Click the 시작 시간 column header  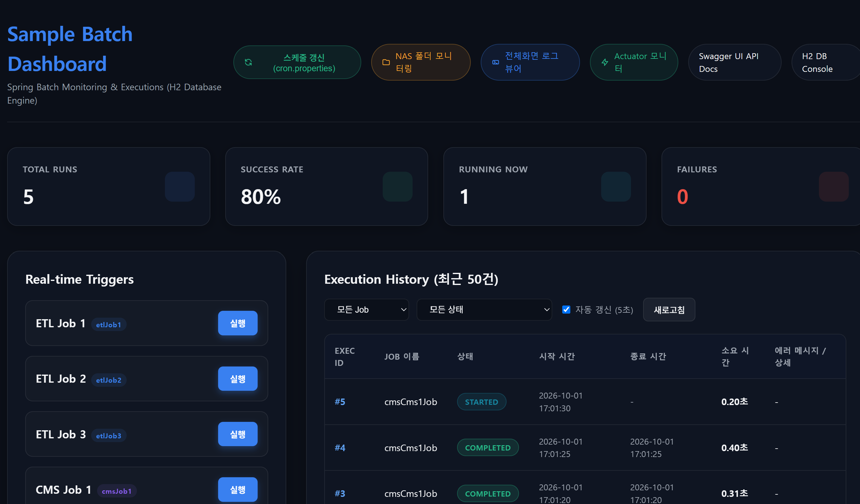(557, 357)
